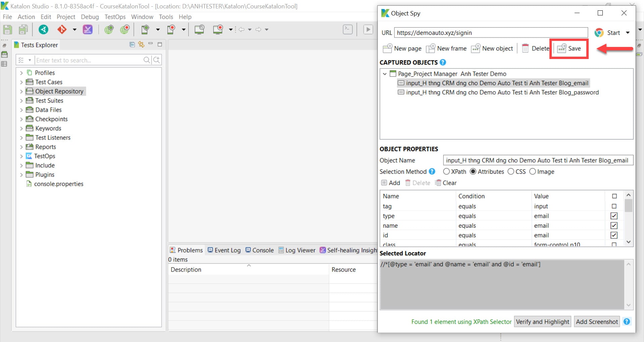This screenshot has width=644, height=342.
Task: Toggle the tag property checkbox
Action: point(614,206)
